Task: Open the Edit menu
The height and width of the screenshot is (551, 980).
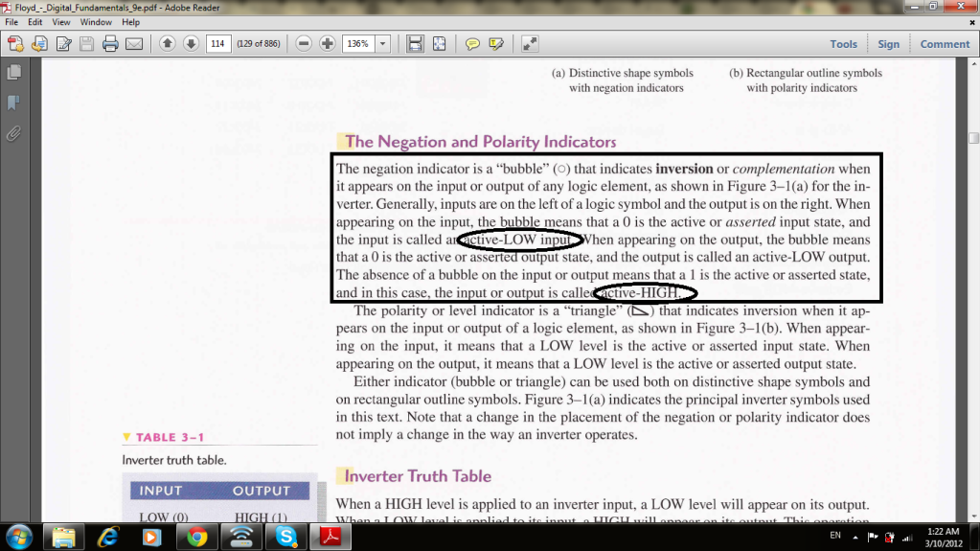Action: click(35, 22)
